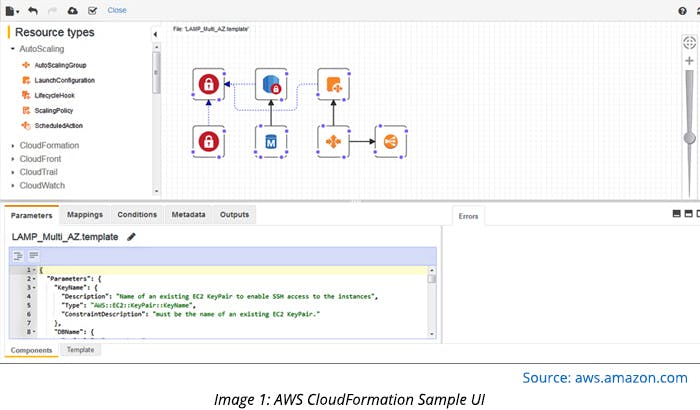Image resolution: width=700 pixels, height=410 pixels.
Task: Close the designer via Close link
Action: 117,10
